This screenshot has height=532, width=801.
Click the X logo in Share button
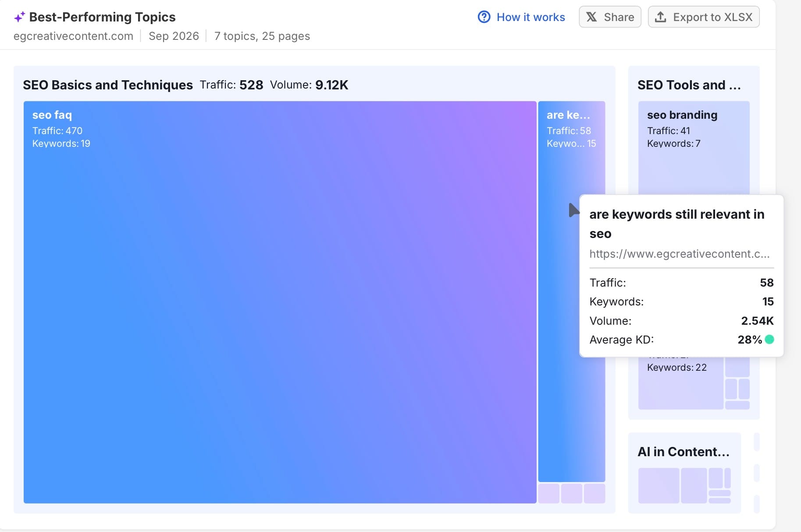(x=591, y=17)
